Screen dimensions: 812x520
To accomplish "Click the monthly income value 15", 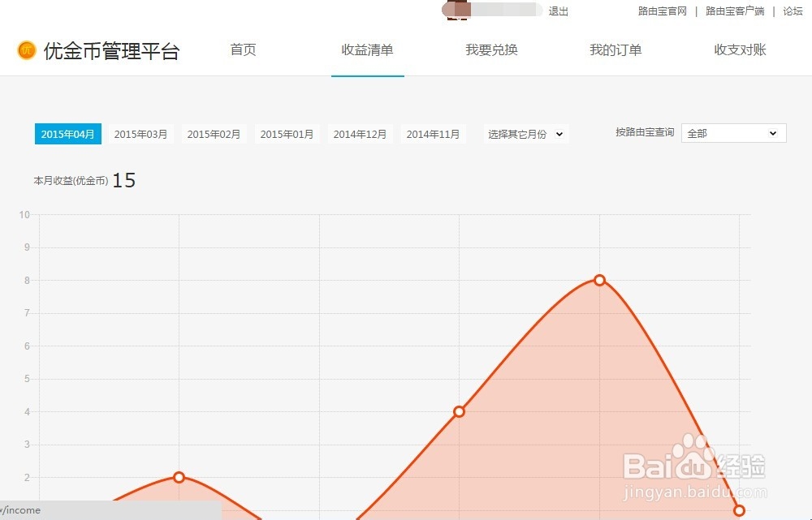I will pyautogui.click(x=123, y=180).
